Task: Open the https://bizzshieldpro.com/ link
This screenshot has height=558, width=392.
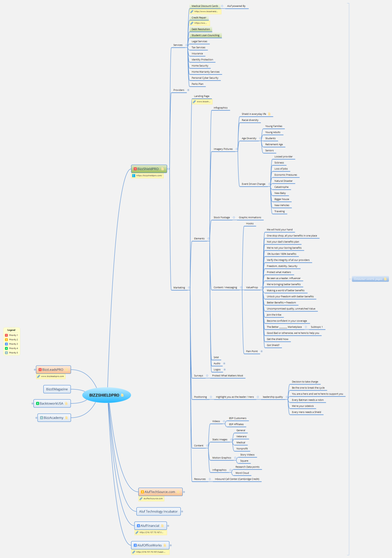Action: pyautogui.click(x=149, y=176)
